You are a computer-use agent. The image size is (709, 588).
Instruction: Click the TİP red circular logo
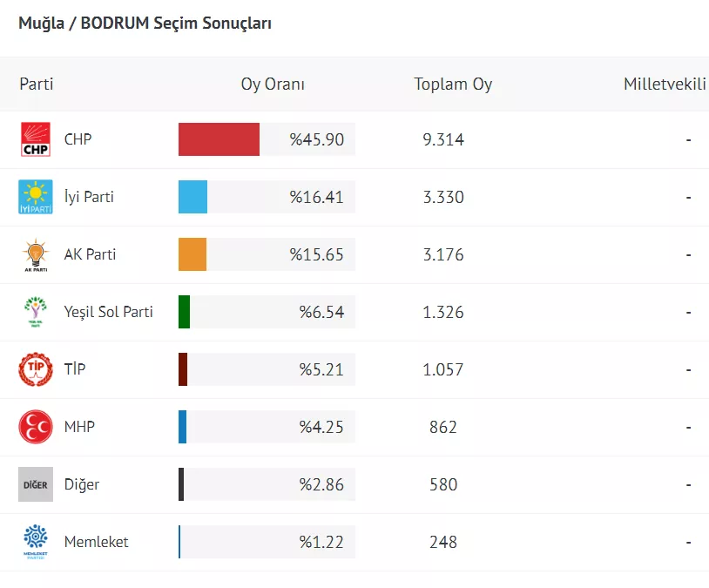click(x=36, y=369)
